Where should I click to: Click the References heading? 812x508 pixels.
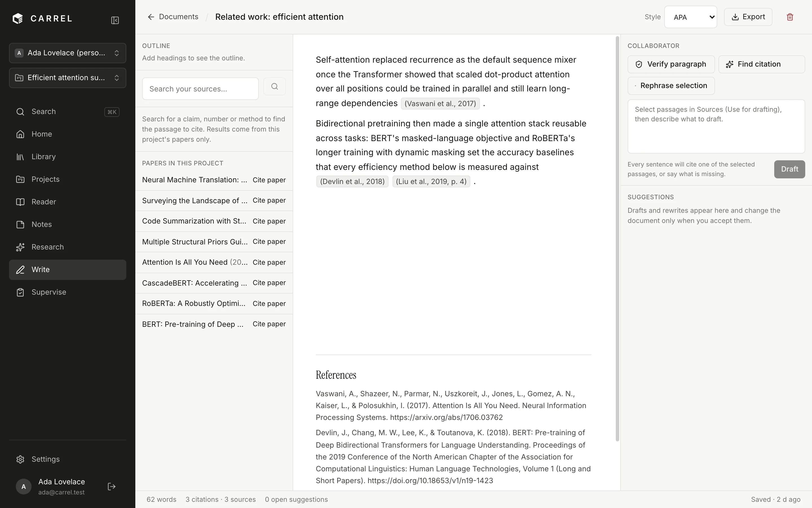(x=336, y=375)
